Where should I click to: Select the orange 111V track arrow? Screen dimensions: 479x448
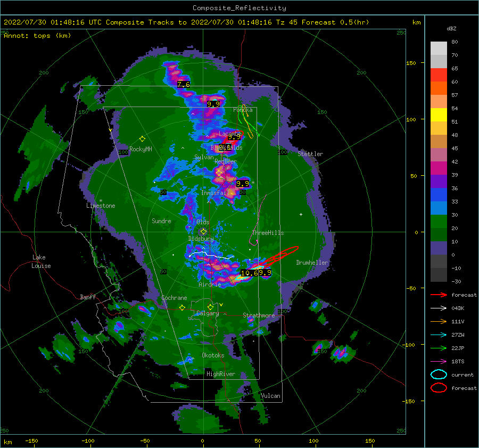[439, 321]
